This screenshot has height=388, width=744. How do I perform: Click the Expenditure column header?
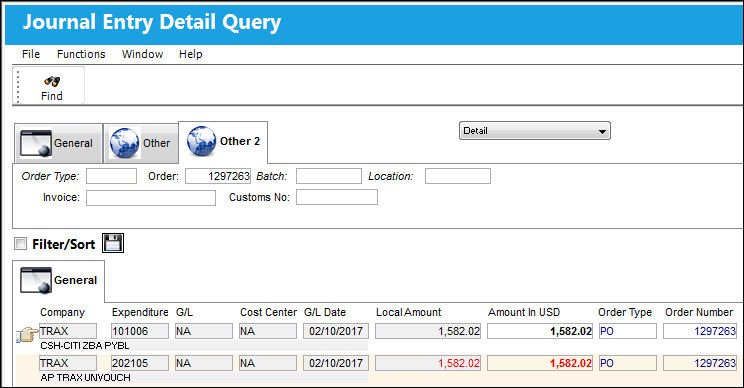pyautogui.click(x=140, y=312)
